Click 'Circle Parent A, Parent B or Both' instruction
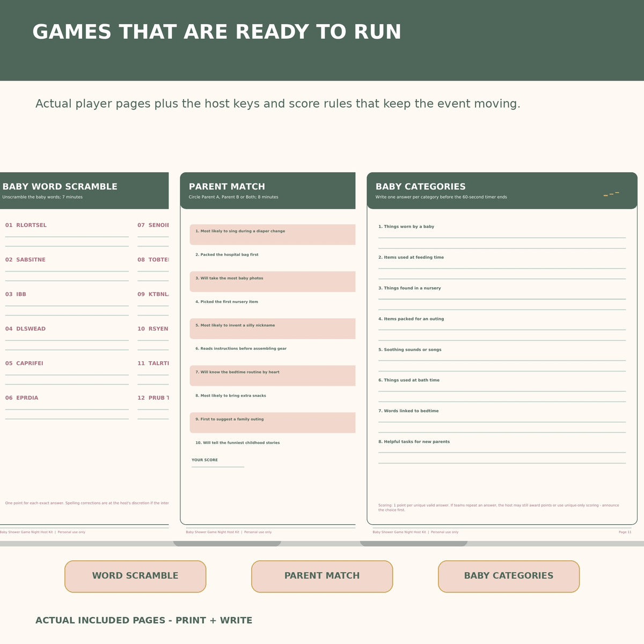644x644 pixels. click(233, 197)
